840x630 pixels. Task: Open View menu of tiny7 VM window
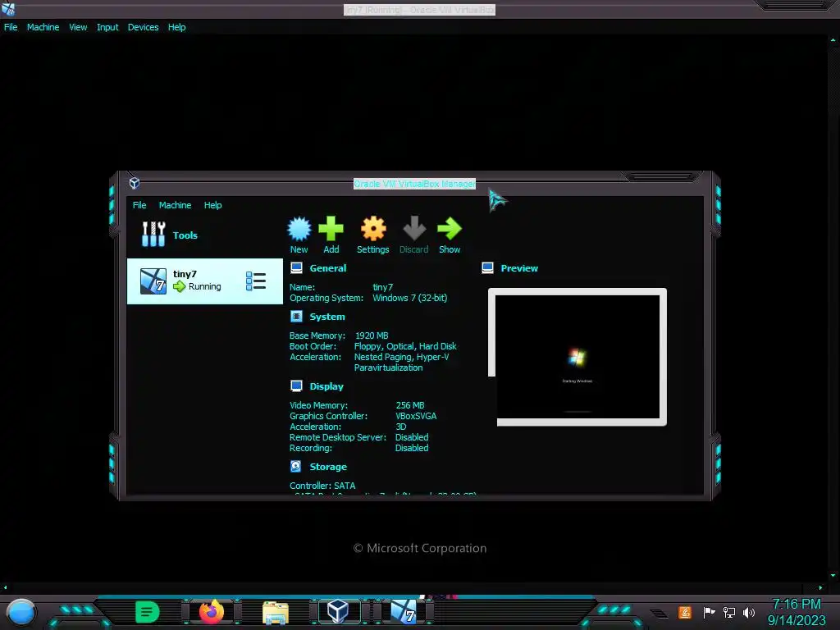click(78, 27)
